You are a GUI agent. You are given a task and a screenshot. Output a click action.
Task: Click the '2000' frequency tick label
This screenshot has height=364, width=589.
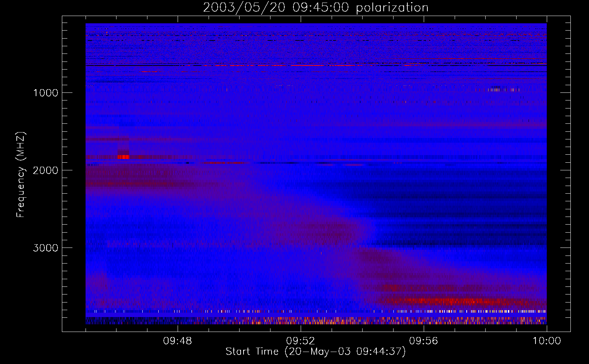46,170
